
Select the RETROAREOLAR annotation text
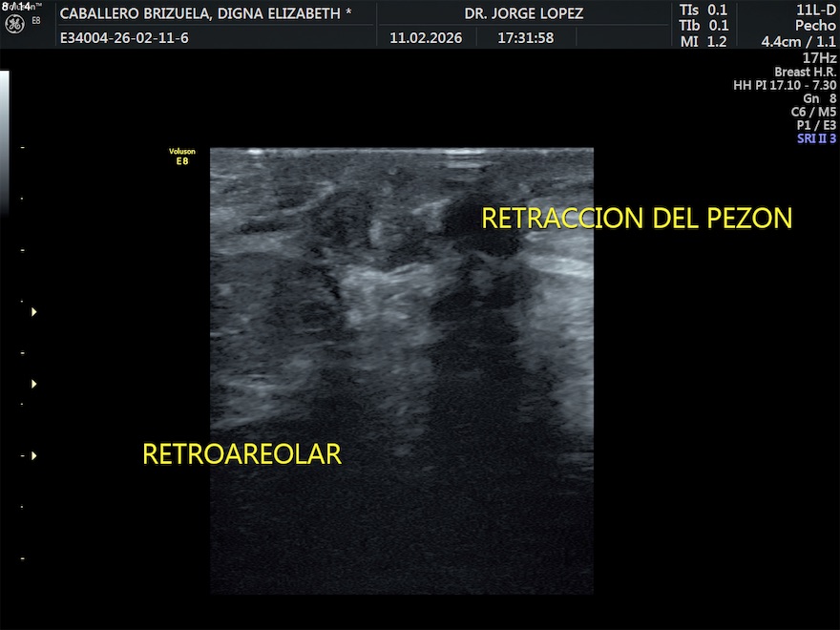(241, 454)
